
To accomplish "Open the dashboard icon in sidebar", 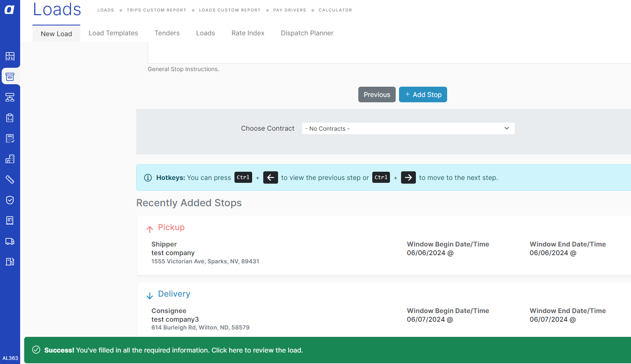I will coord(10,56).
